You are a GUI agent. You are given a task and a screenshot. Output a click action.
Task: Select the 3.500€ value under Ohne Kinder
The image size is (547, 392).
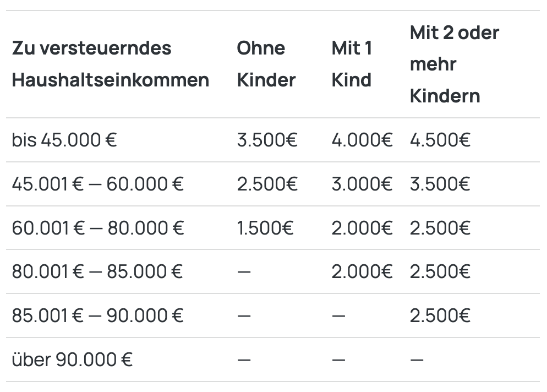267,140
